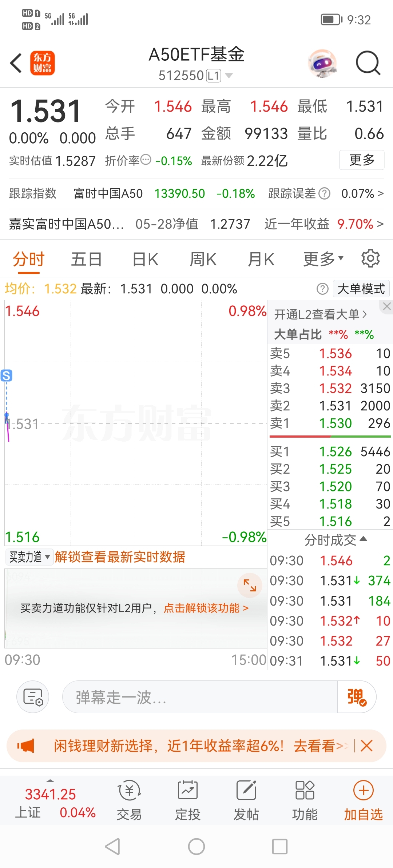393x868 pixels.
Task: Open chart settings gear icon
Action: (370, 258)
